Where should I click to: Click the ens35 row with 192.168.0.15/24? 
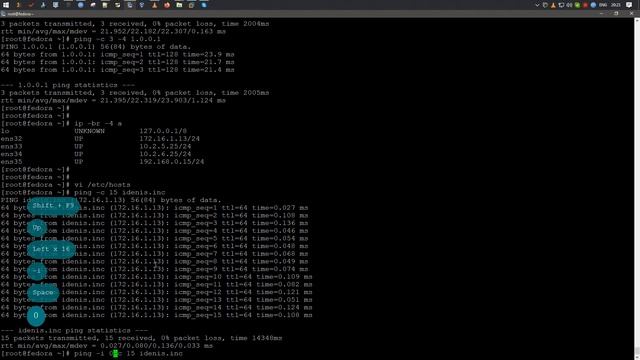pos(102,162)
